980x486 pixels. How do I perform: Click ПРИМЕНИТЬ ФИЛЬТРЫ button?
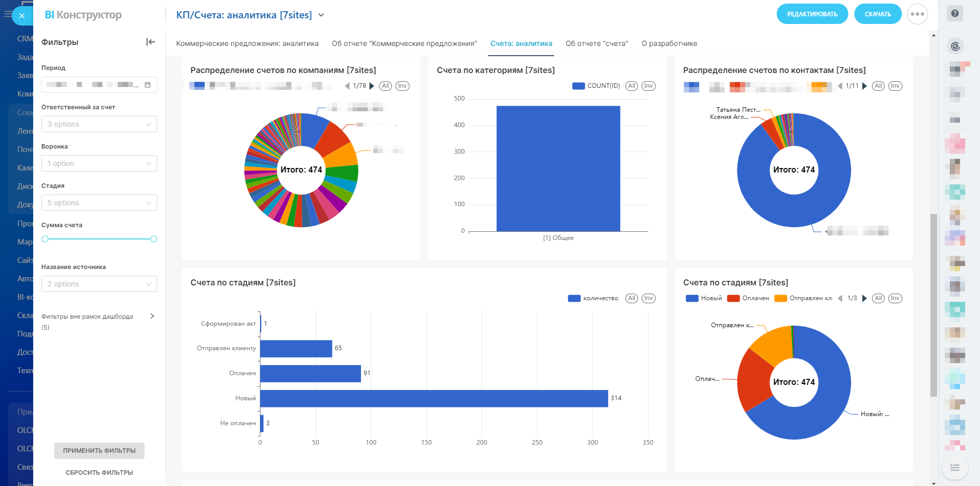(x=99, y=451)
